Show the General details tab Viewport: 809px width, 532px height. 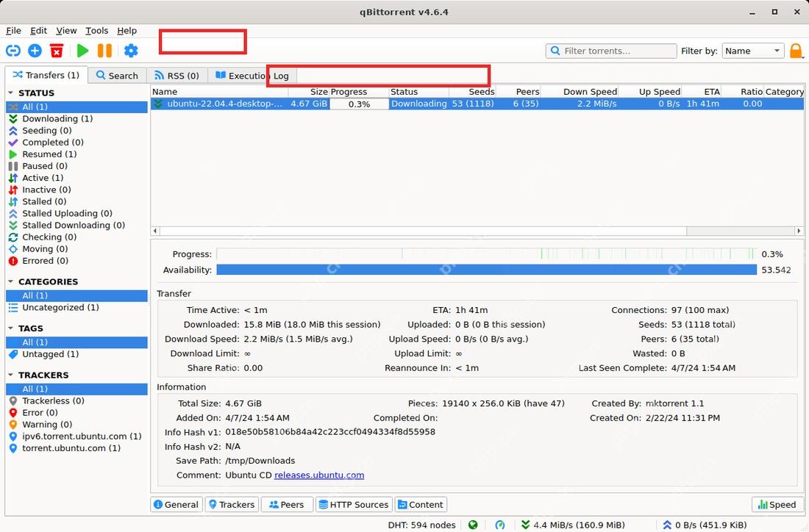[176, 505]
